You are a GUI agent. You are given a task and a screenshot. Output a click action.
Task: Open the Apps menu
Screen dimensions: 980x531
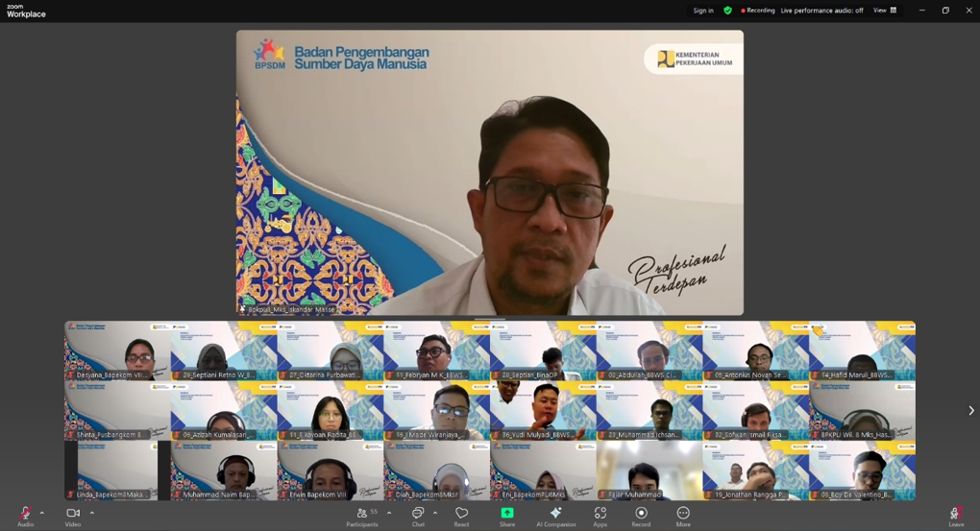pyautogui.click(x=600, y=516)
